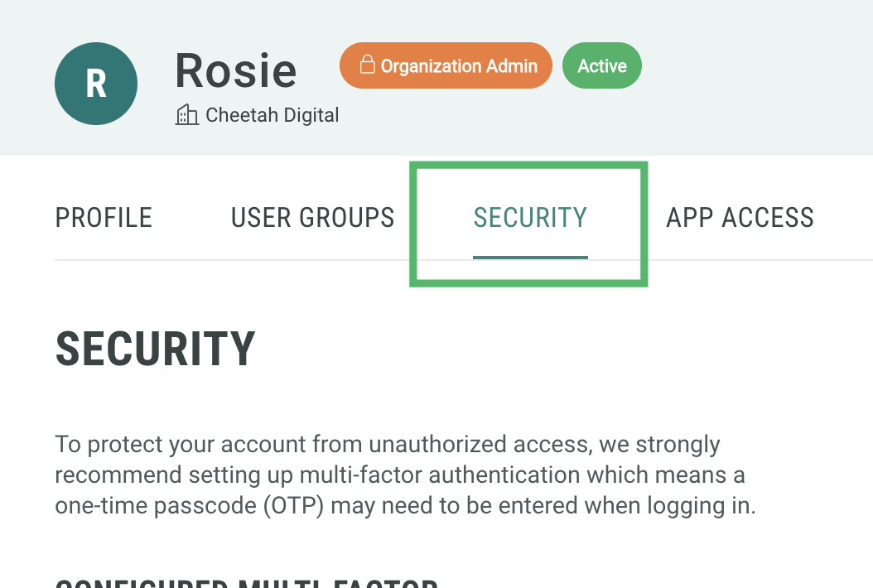Screen dimensions: 873x588
Task: Click the lock icon in the Organization Admin badge
Action: pos(367,65)
